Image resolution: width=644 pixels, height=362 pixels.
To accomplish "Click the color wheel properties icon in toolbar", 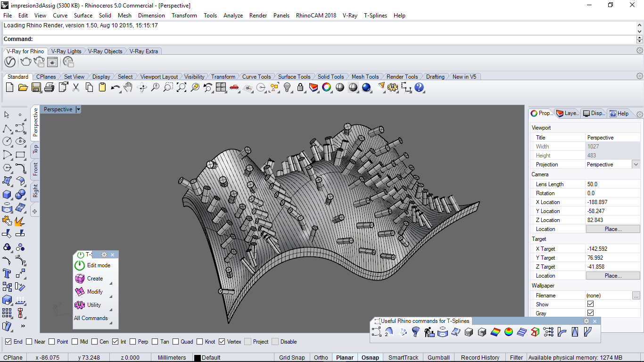I will click(x=326, y=87).
